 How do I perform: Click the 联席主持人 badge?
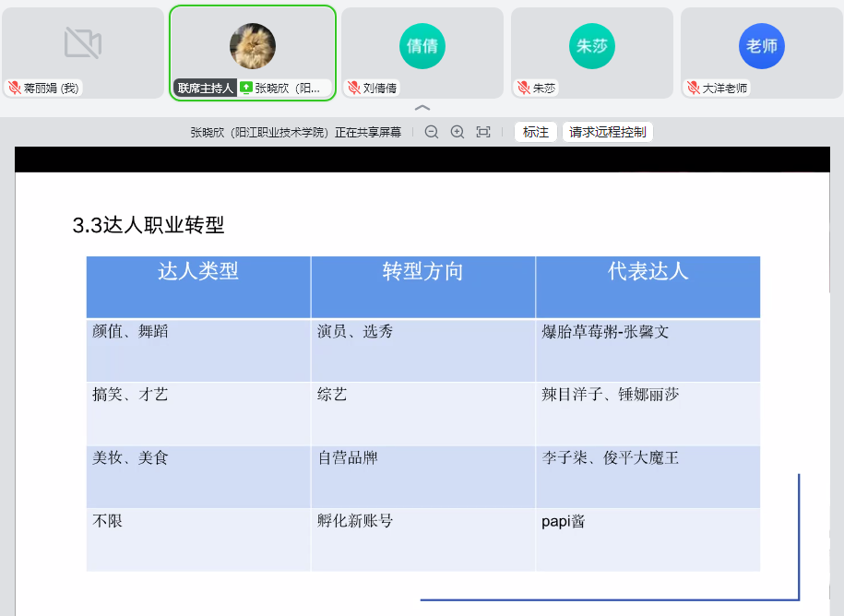[205, 88]
